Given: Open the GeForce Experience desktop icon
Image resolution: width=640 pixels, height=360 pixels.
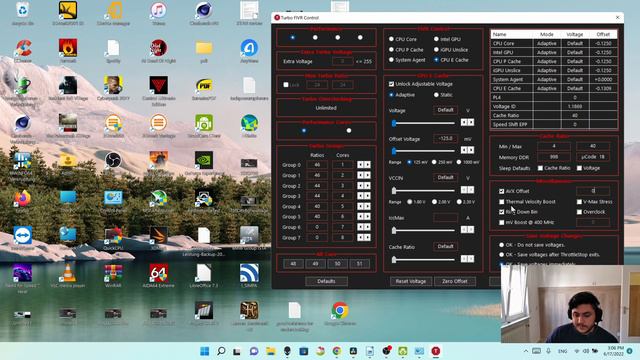Looking at the screenshot, I should coord(204,160).
